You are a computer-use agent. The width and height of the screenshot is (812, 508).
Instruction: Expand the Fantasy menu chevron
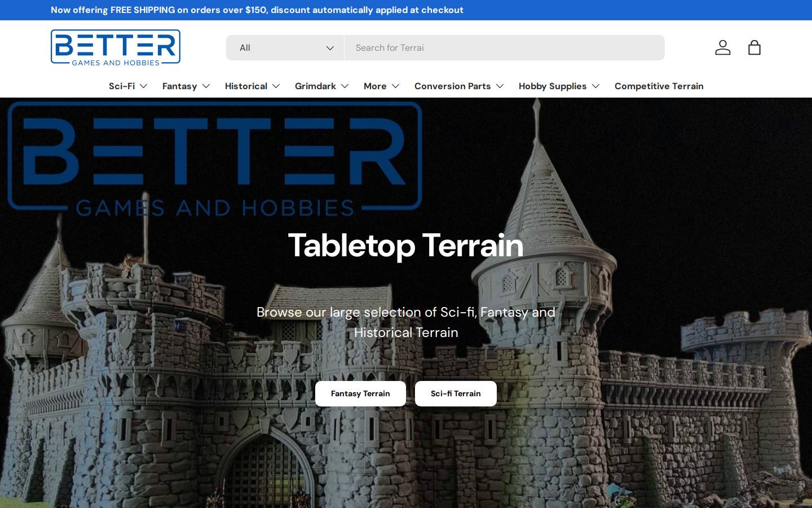pyautogui.click(x=206, y=86)
